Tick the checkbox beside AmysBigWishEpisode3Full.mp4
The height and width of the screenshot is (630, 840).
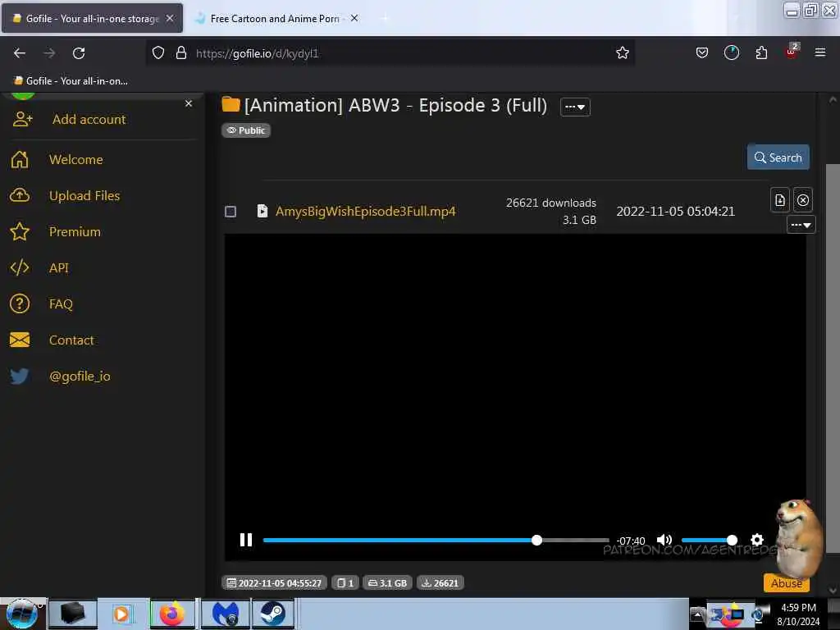point(231,212)
